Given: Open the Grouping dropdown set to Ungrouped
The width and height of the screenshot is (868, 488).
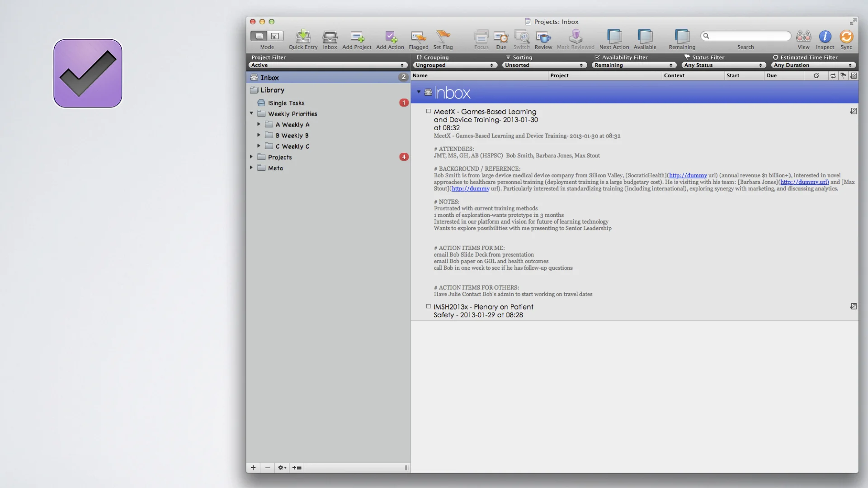Looking at the screenshot, I should (x=455, y=65).
